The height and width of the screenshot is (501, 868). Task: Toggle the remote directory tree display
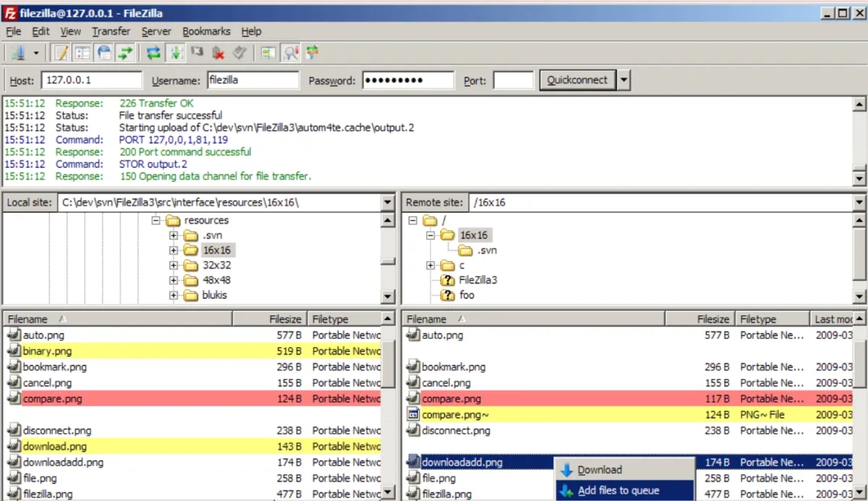pos(104,53)
